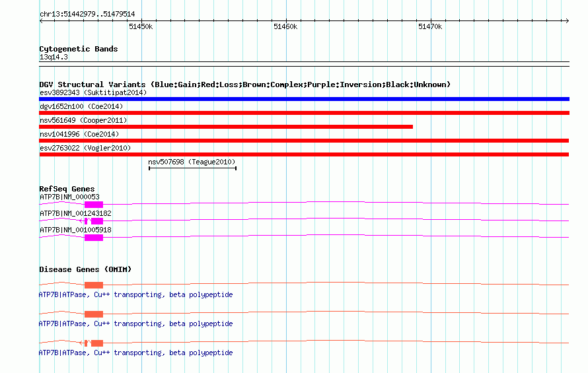This screenshot has width=588, height=373.
Task: Click the chr13:51442979..51479514 coordinate label
Action: click(x=87, y=14)
